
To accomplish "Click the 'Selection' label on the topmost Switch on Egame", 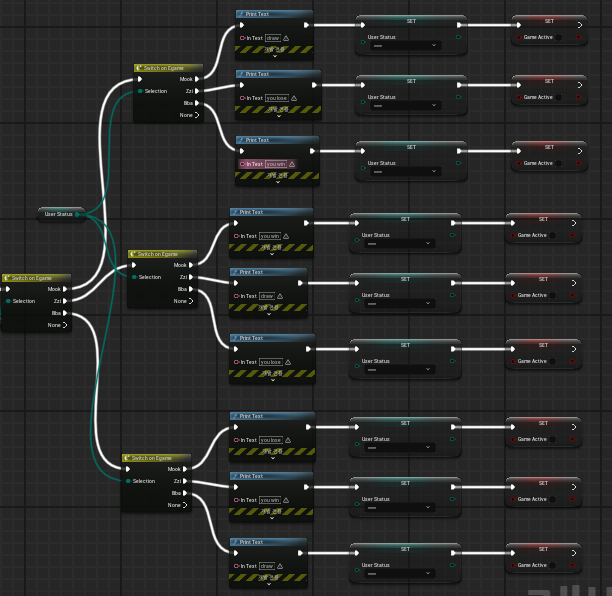I will point(156,91).
